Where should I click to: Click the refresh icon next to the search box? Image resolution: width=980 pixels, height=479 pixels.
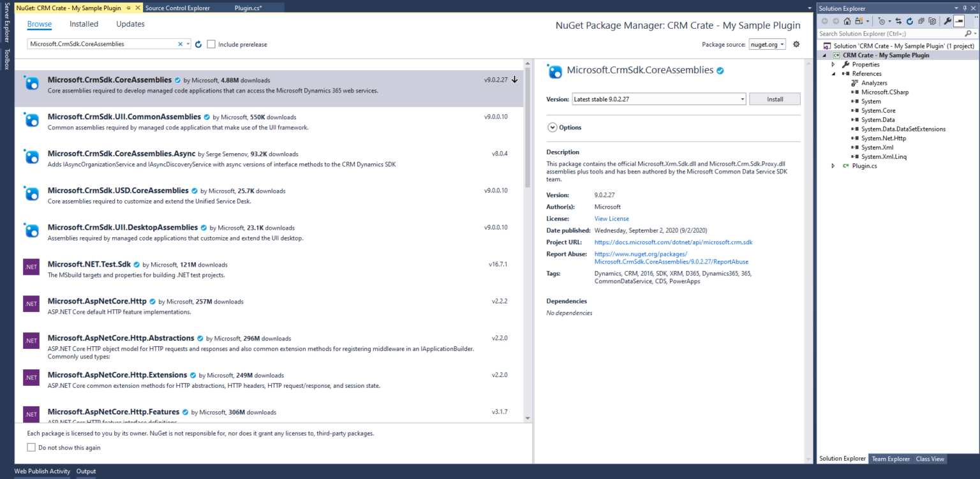(197, 43)
